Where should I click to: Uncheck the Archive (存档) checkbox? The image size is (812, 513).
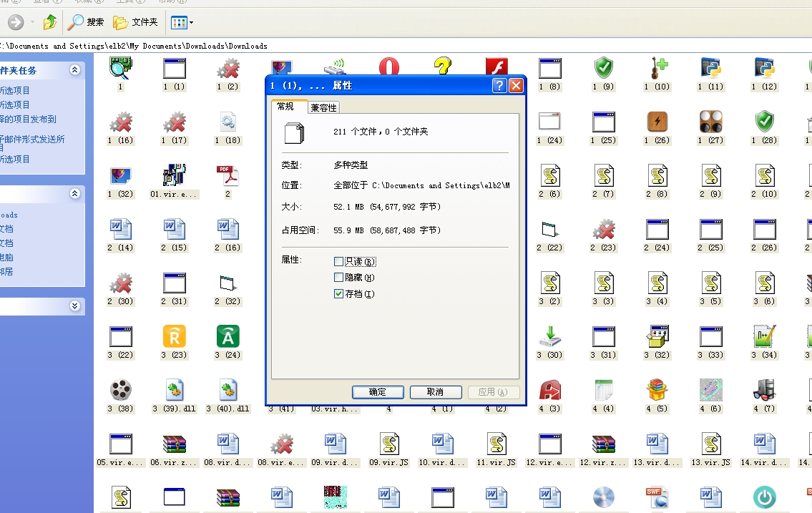(339, 294)
